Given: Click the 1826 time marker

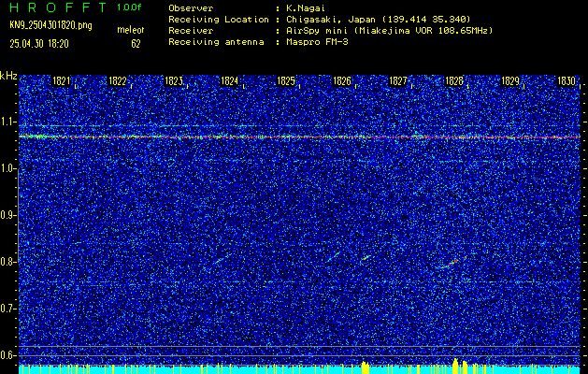Looking at the screenshot, I should coord(342,81).
